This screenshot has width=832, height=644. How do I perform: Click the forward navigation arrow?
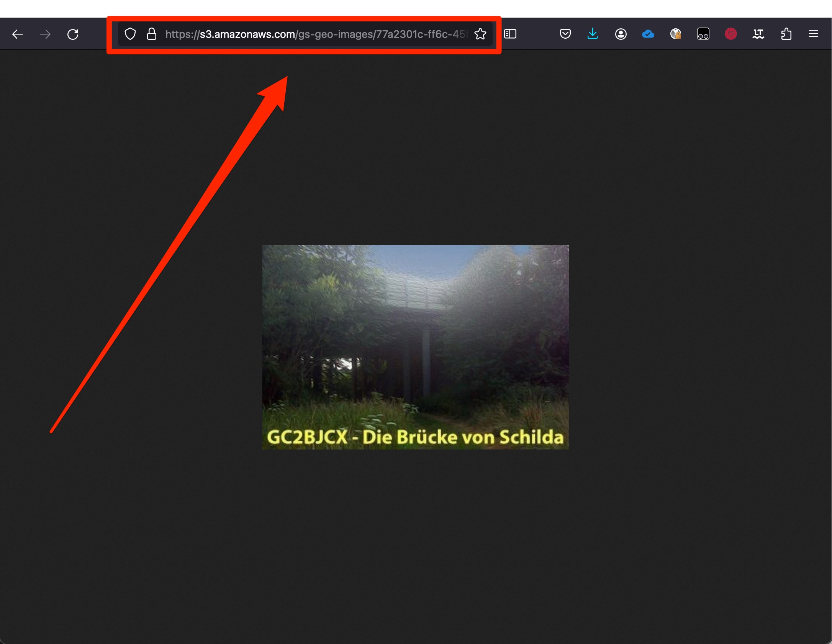coord(45,34)
